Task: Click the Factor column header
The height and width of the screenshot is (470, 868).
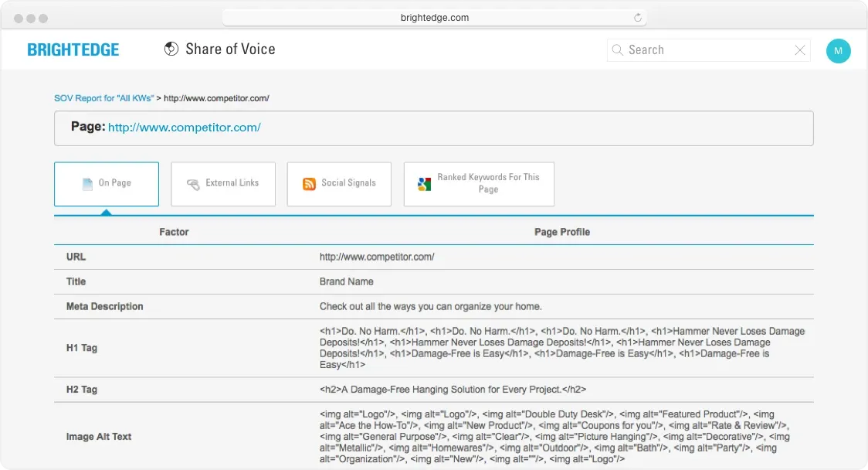Action: coord(174,232)
